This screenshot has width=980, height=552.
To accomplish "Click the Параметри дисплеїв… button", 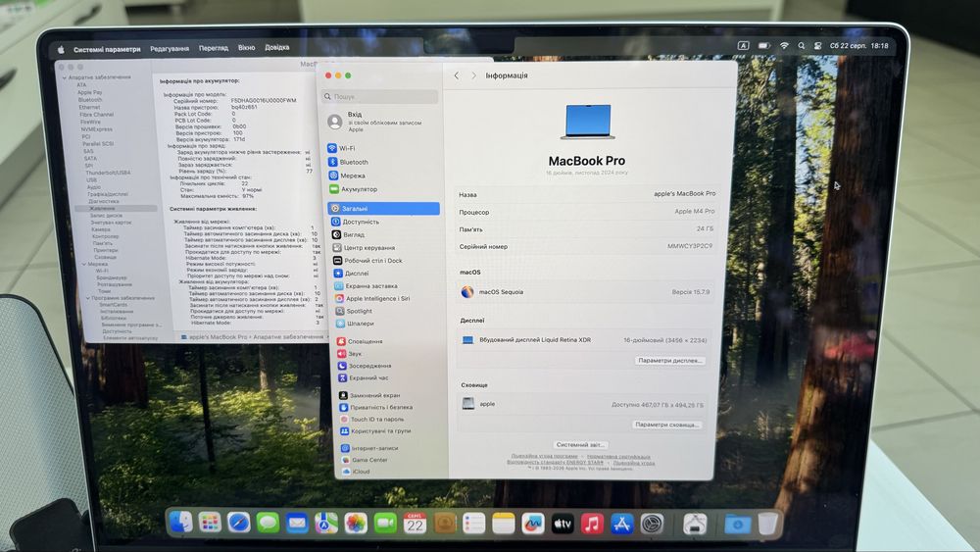I will pyautogui.click(x=670, y=361).
